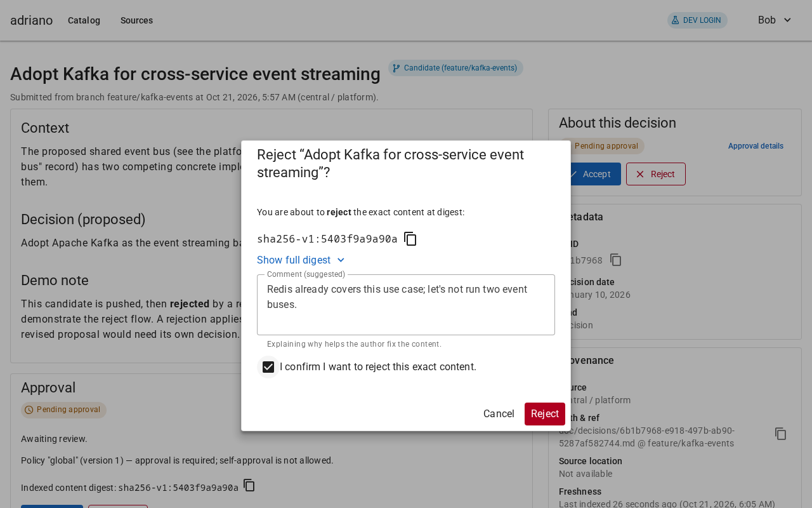Viewport: 812px width, 508px height.
Task: Uncheck the confirm reject exact content checkbox
Action: pyautogui.click(x=268, y=367)
